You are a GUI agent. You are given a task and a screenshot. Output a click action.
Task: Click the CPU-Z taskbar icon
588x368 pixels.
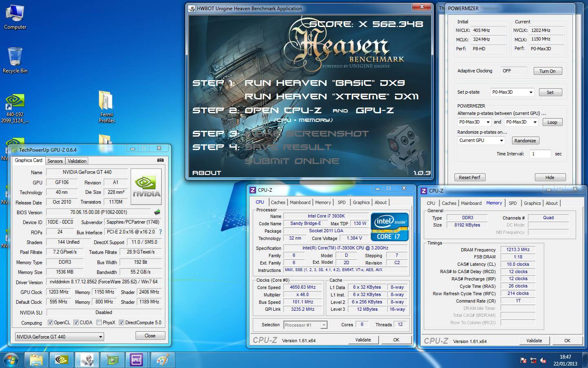coord(137,360)
